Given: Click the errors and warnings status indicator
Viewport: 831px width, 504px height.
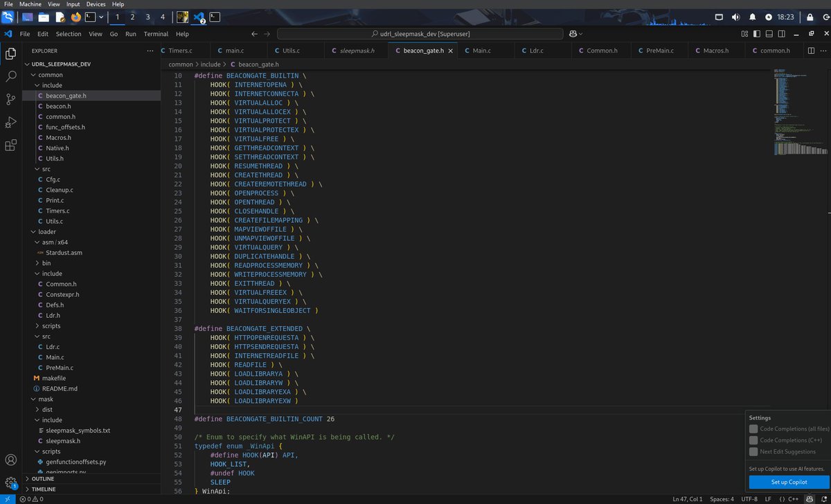Looking at the screenshot, I should point(32,498).
